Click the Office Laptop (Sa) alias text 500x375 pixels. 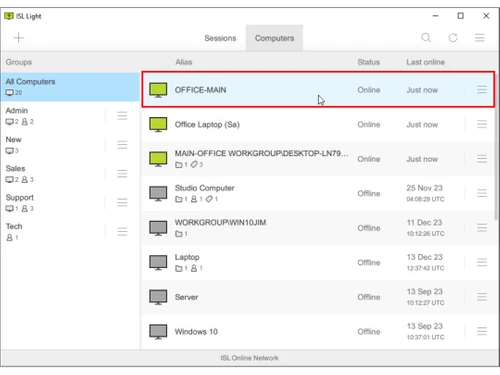pyautogui.click(x=207, y=125)
